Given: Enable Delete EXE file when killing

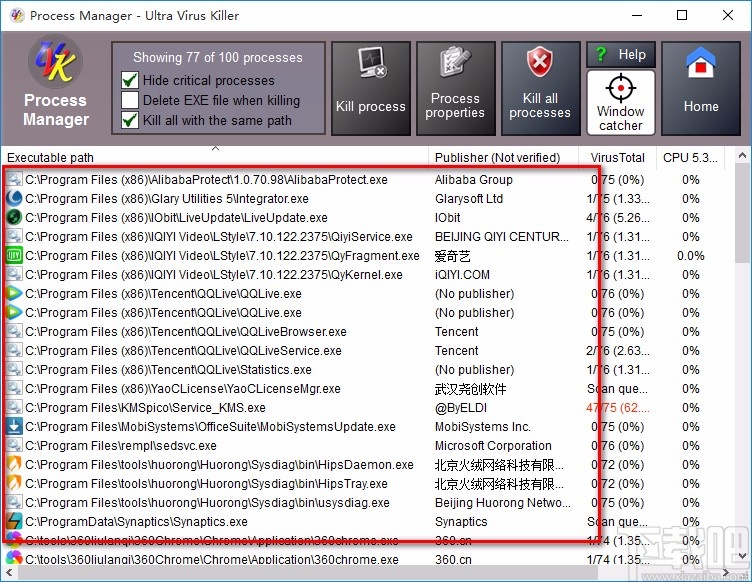Looking at the screenshot, I should 130,100.
